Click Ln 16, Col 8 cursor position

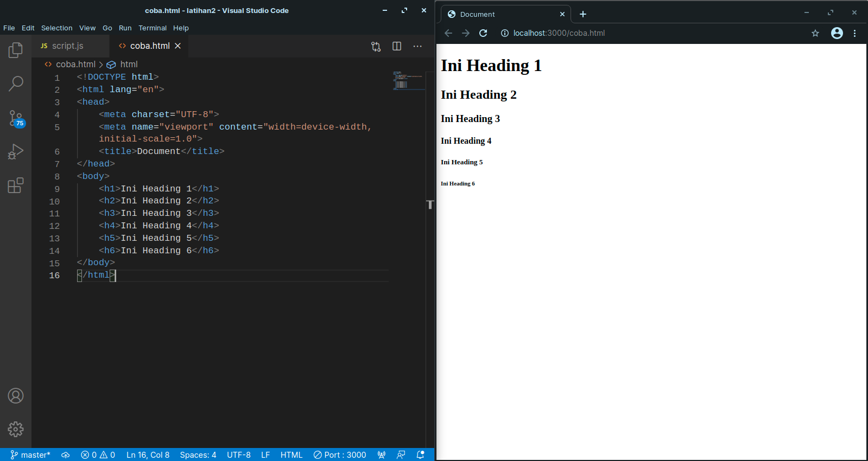pyautogui.click(x=148, y=455)
